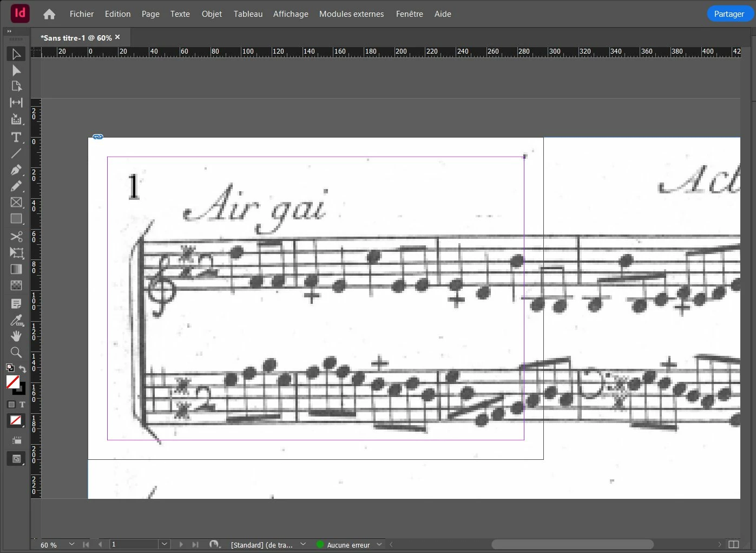756x553 pixels.
Task: Select the Eyedropper tool
Action: [16, 320]
